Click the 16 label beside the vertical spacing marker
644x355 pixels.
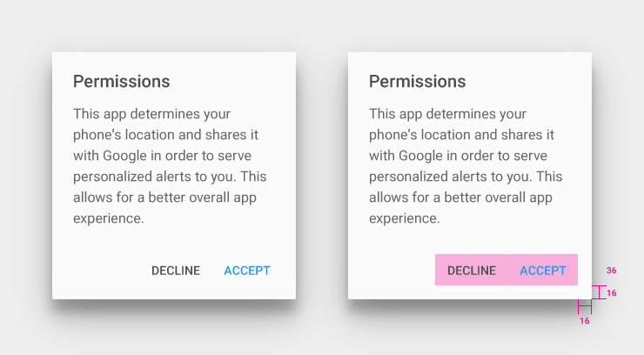(612, 293)
